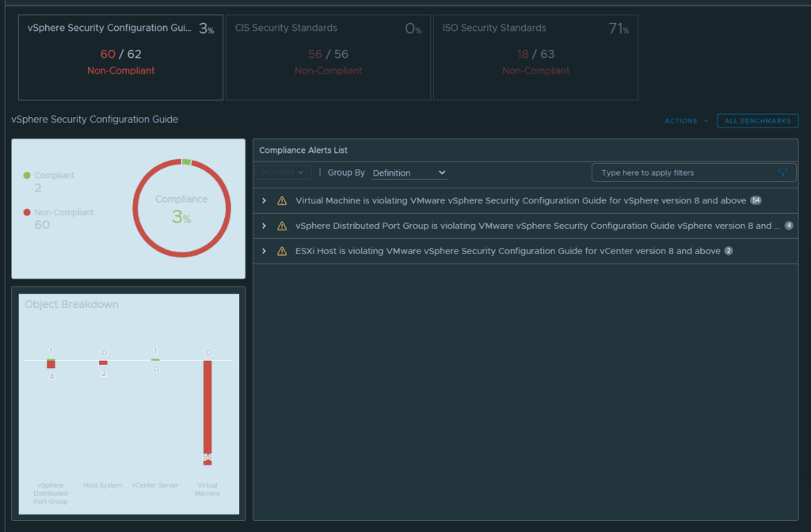Click the 18 / 63 count on ISO card
Viewport: 811px width, 532px height.
[535, 55]
